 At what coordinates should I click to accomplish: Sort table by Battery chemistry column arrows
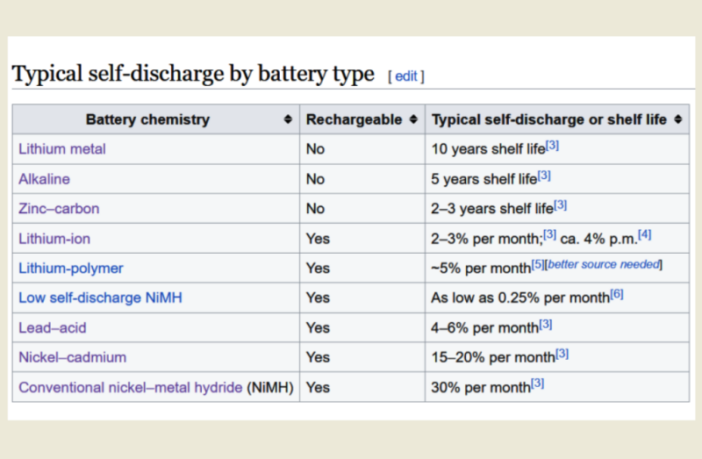tap(288, 119)
